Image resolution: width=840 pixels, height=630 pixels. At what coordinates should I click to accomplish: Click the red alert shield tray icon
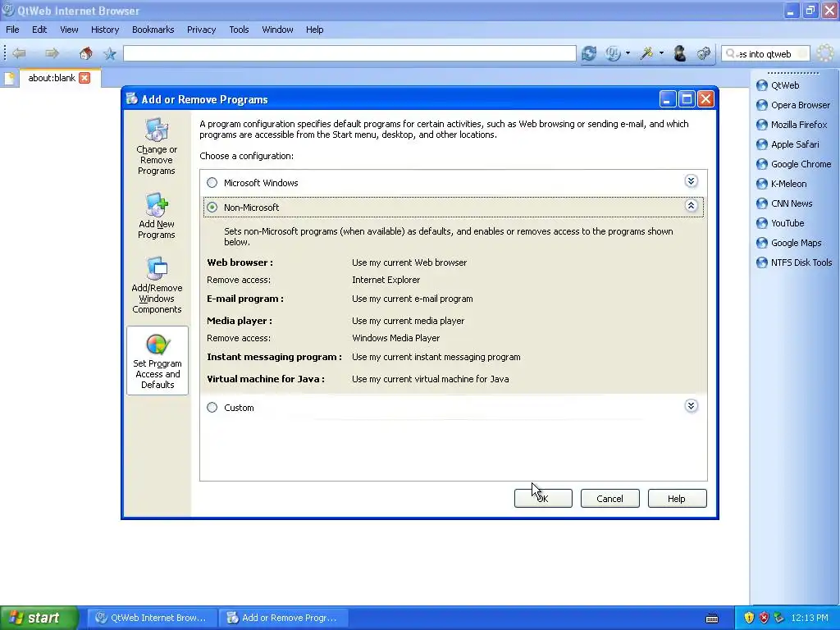coord(764,618)
